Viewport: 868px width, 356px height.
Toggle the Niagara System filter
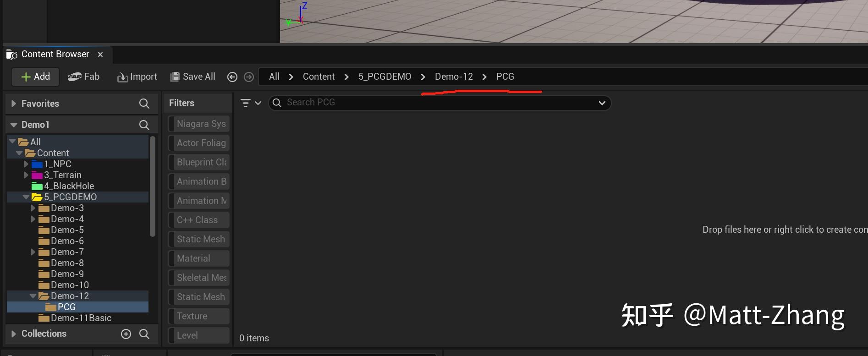coord(199,124)
